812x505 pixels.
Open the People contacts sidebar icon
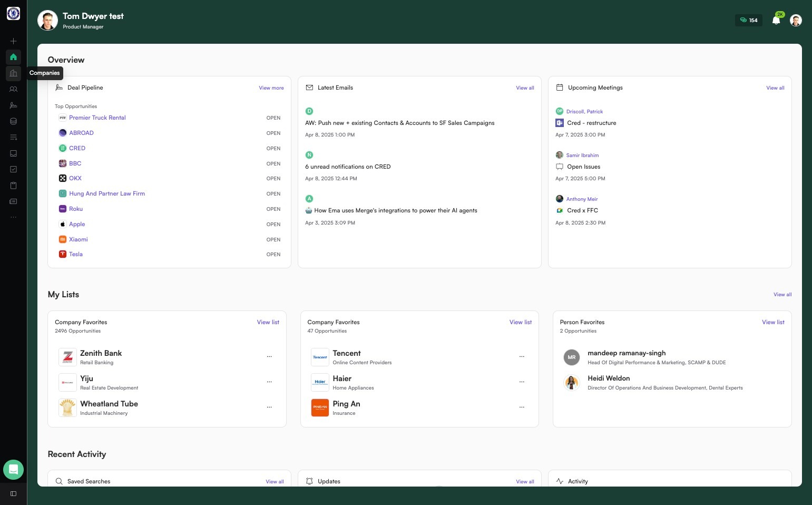point(13,89)
